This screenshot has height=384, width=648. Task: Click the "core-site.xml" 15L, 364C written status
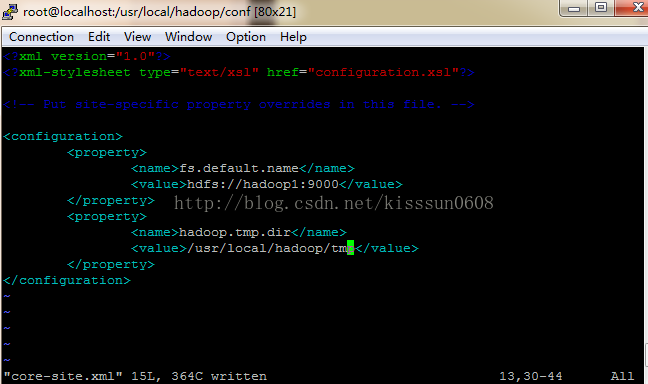click(135, 376)
